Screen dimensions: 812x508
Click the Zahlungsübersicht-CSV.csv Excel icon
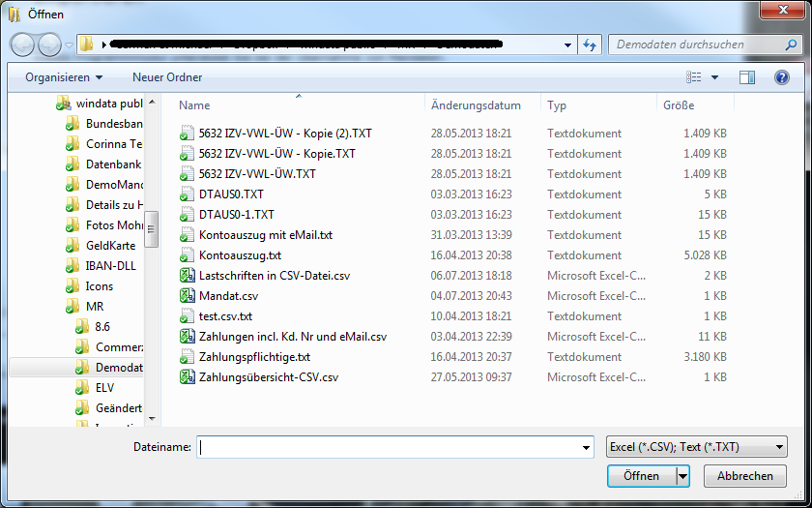tap(187, 376)
